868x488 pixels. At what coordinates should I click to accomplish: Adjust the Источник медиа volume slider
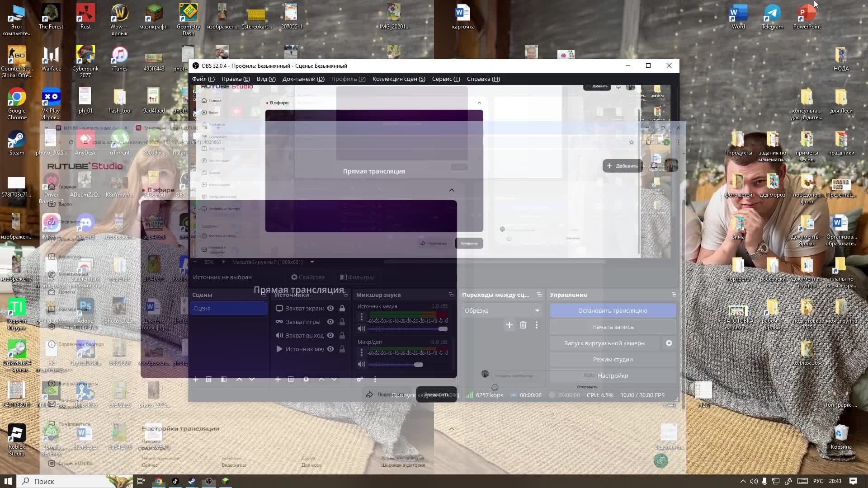click(x=443, y=329)
